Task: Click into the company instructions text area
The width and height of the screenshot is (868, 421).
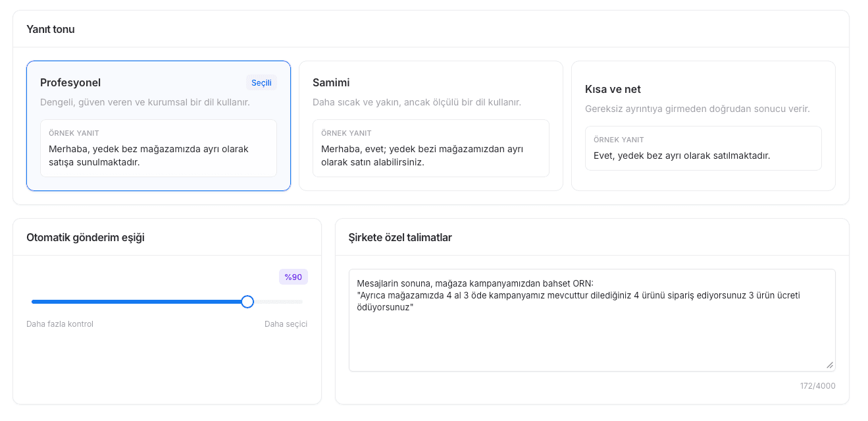Action: tap(592, 320)
